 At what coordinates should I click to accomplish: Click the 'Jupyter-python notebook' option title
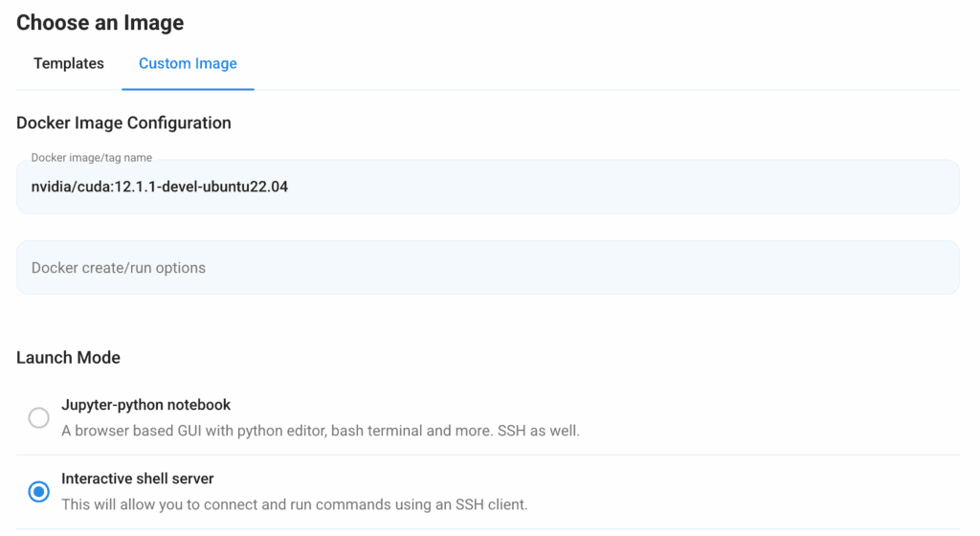tap(145, 405)
